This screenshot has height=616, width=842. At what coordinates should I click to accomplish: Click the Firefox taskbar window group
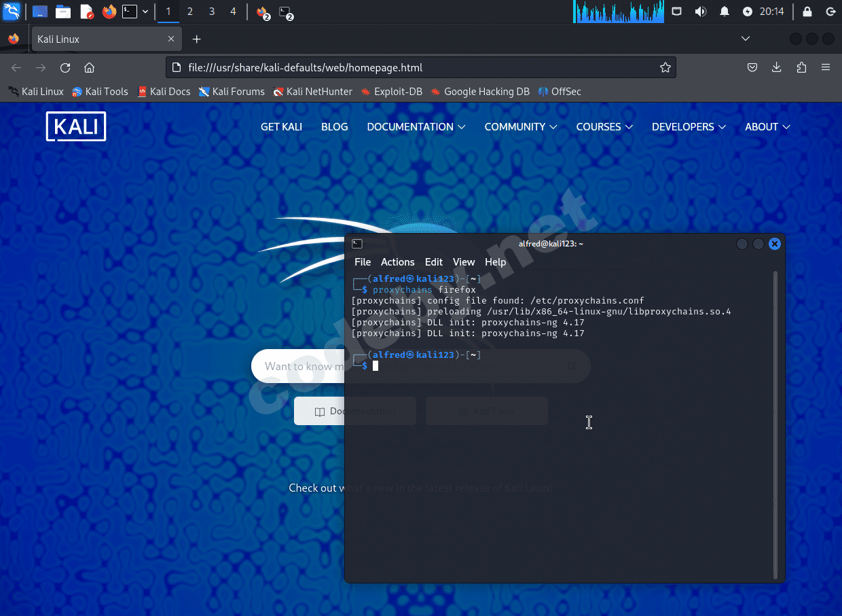[263, 12]
